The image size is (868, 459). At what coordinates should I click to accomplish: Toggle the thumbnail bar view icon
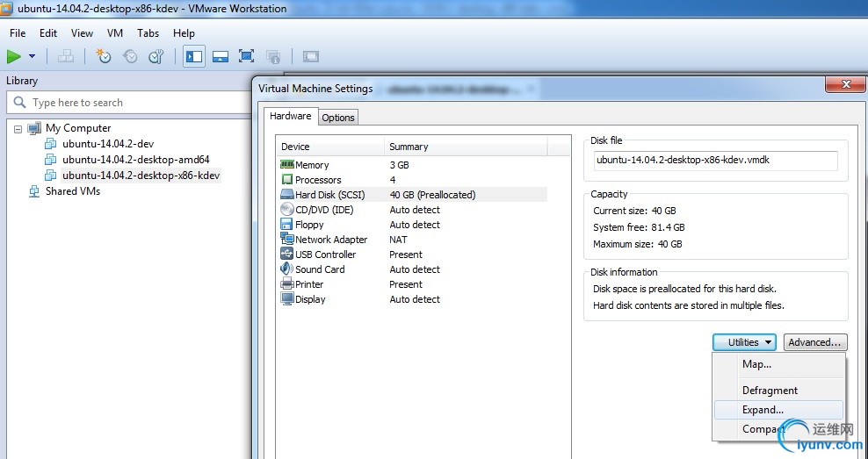[221, 56]
